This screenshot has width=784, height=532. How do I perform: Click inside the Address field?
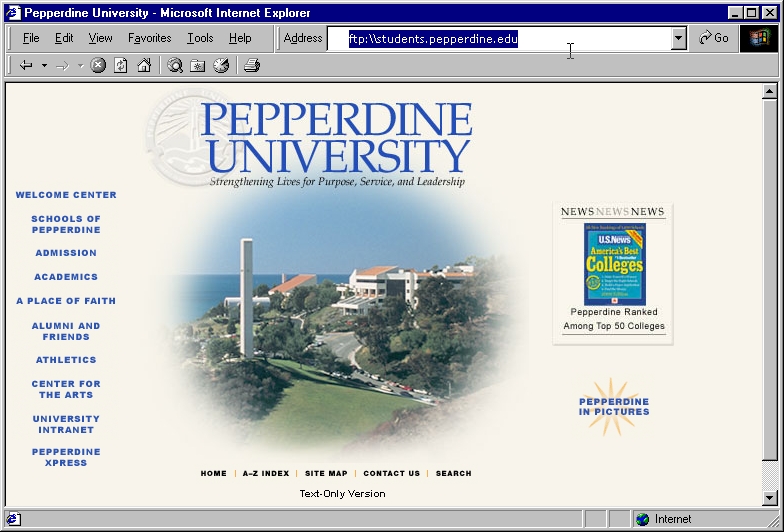499,38
